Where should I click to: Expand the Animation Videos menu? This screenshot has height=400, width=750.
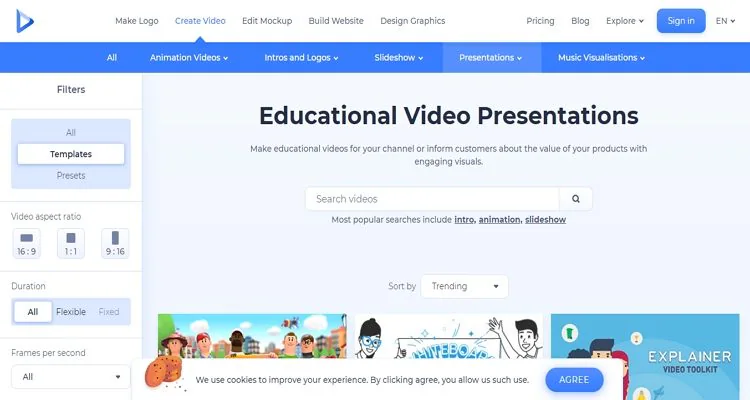click(x=189, y=57)
